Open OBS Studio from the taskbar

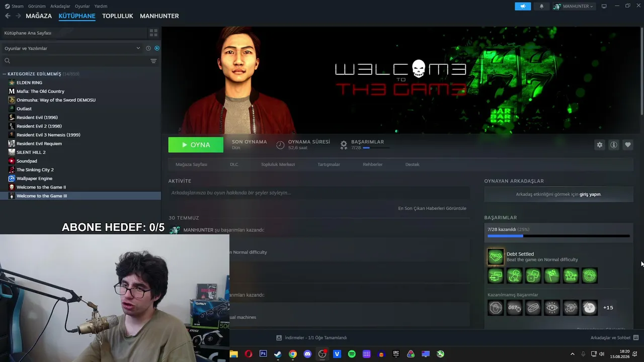pos(323,354)
